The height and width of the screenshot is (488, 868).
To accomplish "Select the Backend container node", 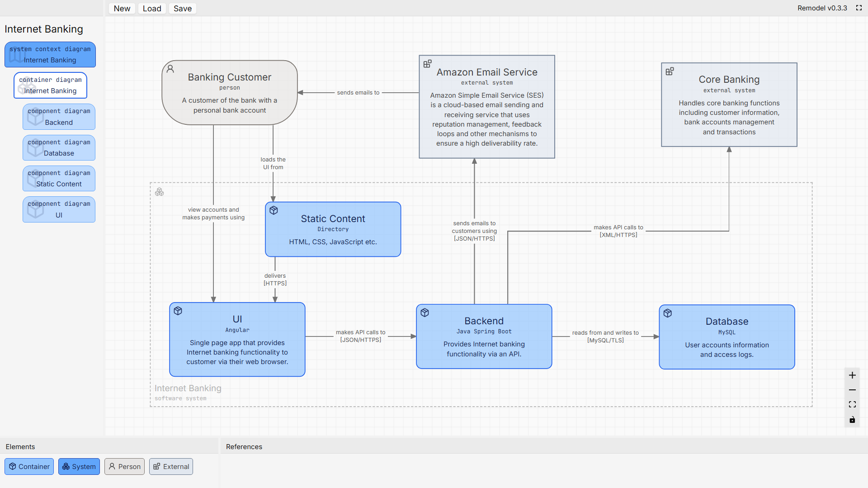I will (x=484, y=336).
